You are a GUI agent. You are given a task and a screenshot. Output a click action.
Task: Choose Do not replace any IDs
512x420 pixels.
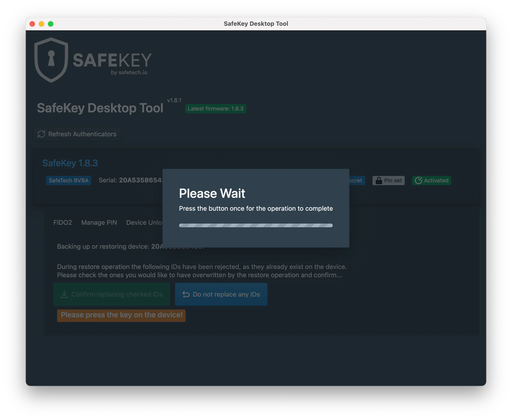(x=221, y=294)
